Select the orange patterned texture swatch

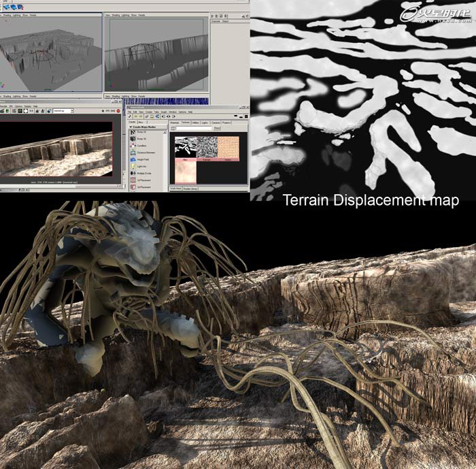(x=228, y=147)
